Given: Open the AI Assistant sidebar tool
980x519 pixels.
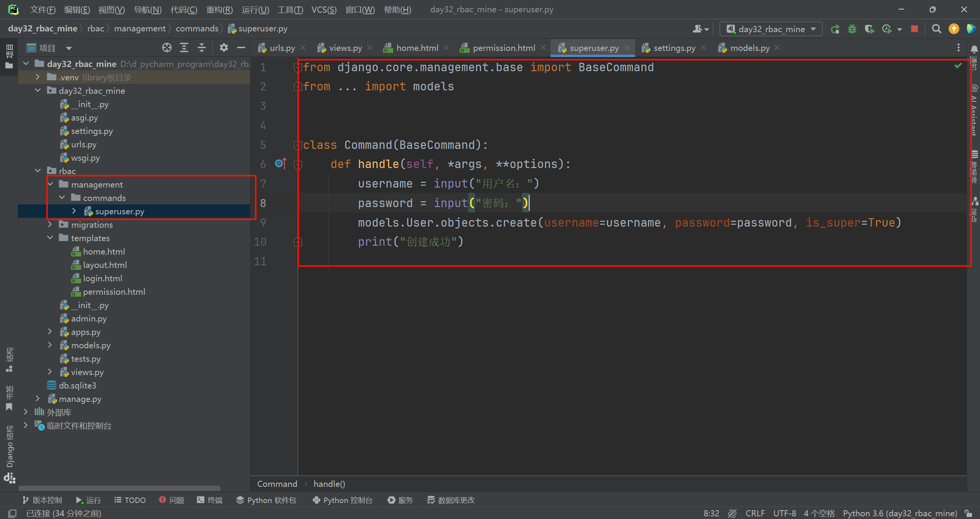Looking at the screenshot, I should 974,110.
